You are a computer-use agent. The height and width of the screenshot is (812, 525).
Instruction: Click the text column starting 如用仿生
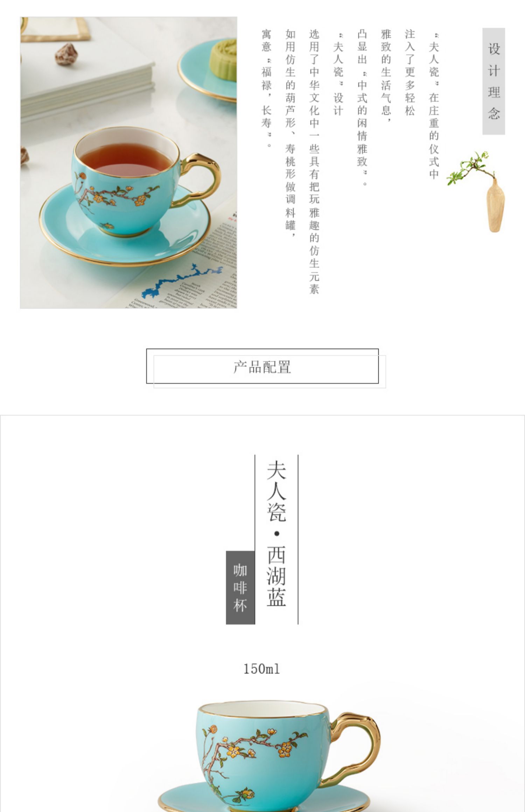(x=290, y=133)
